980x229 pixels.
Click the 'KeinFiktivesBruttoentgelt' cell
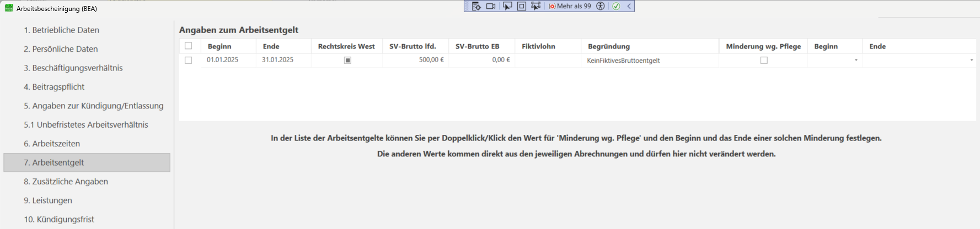pyautogui.click(x=650, y=60)
